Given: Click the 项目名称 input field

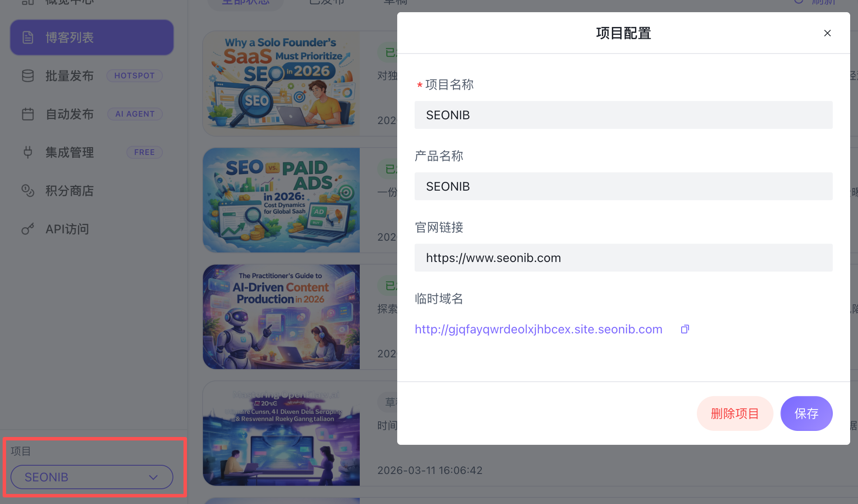Looking at the screenshot, I should click(623, 115).
